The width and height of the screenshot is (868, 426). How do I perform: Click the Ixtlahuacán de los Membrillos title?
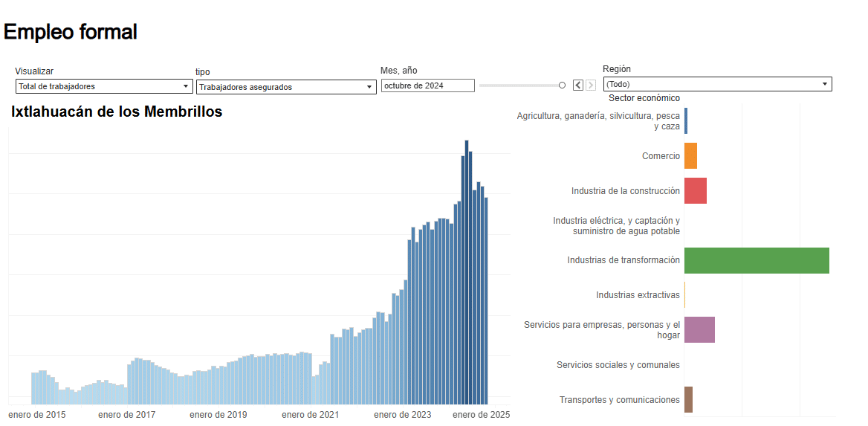[x=117, y=112]
